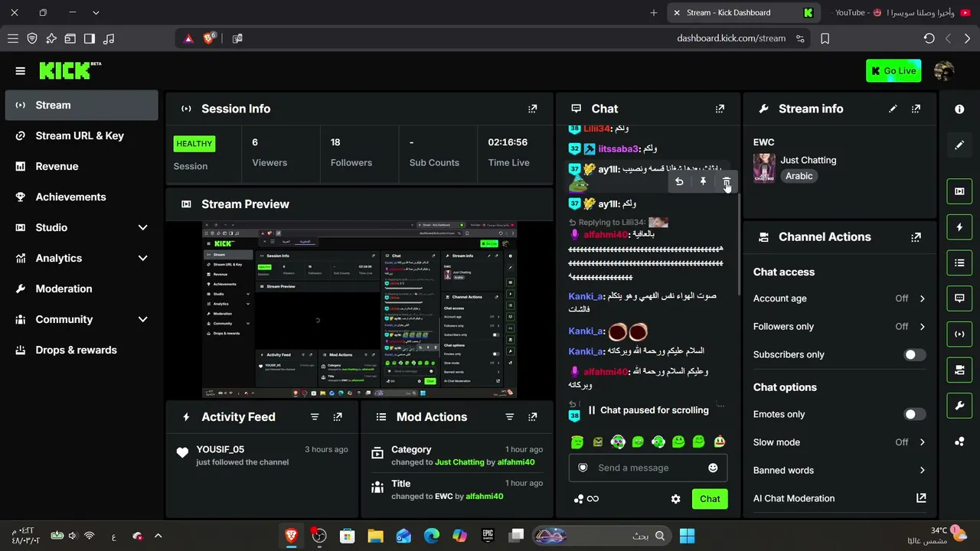This screenshot has height=551, width=980.
Task: Toggle Session Info icon in the right rail
Action: [x=959, y=334]
